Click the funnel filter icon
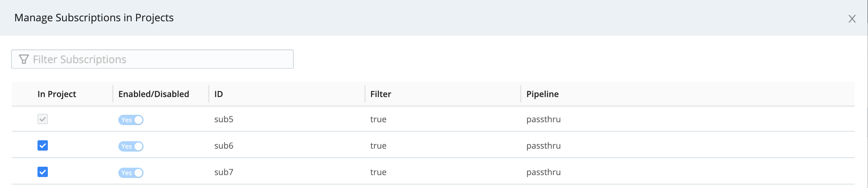The image size is (868, 188). tap(24, 60)
